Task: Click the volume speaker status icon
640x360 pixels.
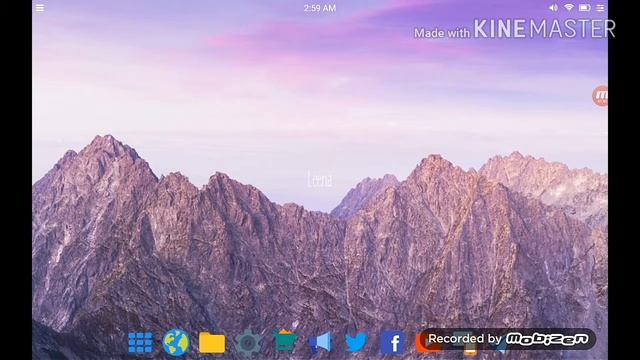Action: [553, 8]
